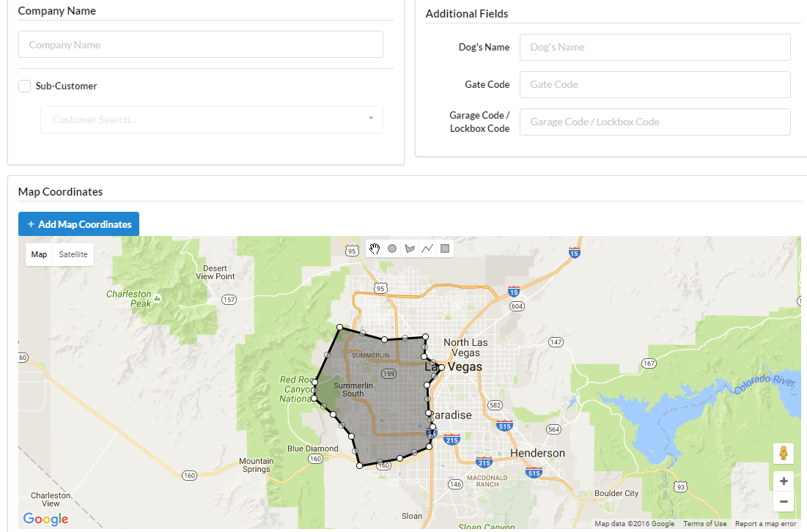Image resolution: width=807 pixels, height=532 pixels.
Task: Select the polygon drawing tool
Action: (410, 248)
